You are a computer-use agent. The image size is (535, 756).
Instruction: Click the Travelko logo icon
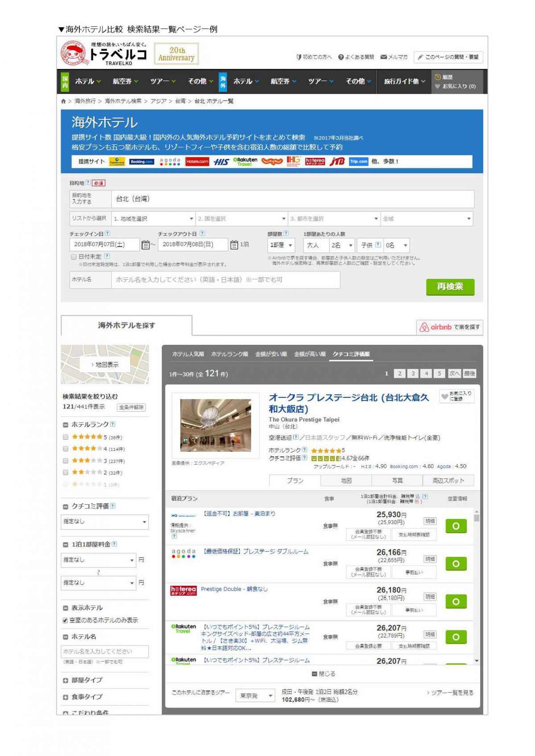pos(73,54)
